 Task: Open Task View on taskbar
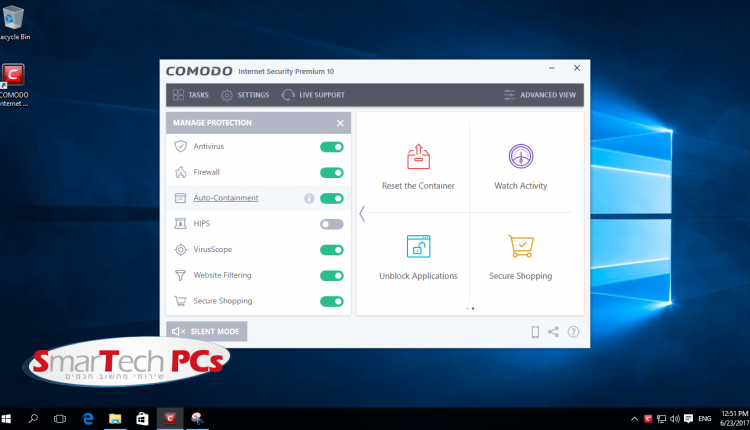pos(60,419)
